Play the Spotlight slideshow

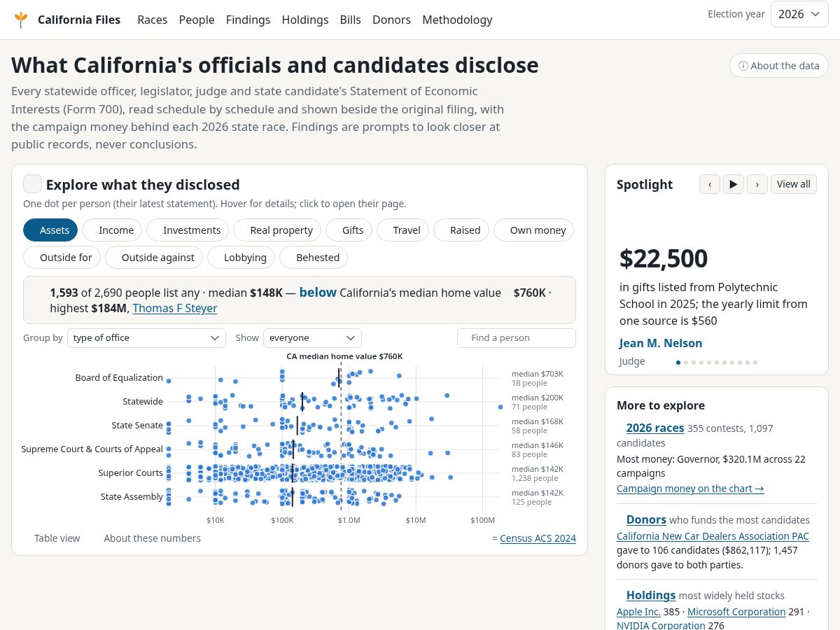coord(733,184)
